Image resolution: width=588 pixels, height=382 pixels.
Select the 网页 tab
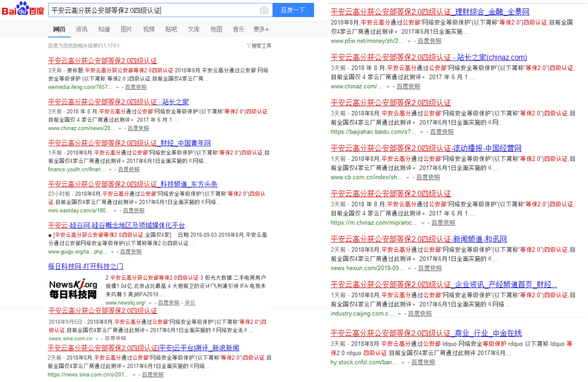[59, 29]
